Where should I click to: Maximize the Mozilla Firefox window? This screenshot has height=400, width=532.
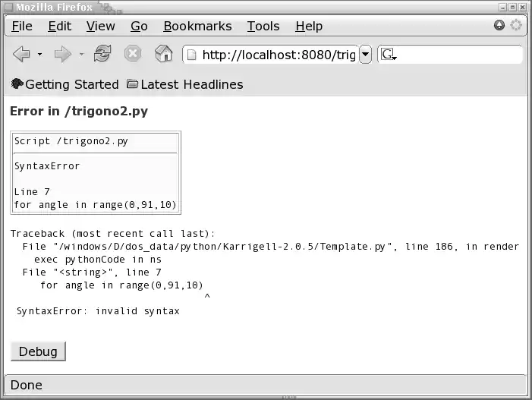pos(513,7)
